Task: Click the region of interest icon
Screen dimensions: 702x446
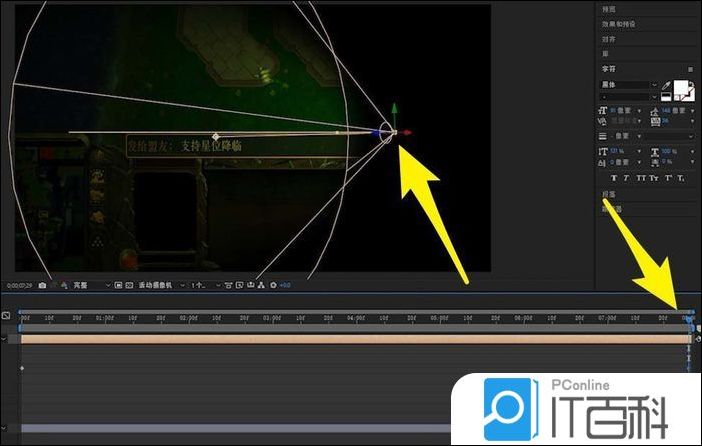Action: (118, 285)
